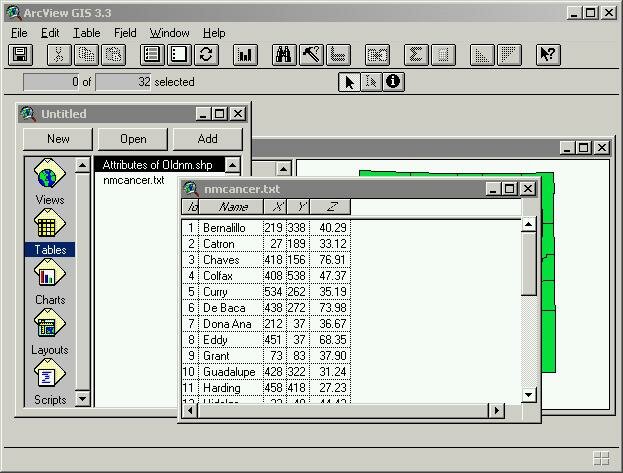The width and height of the screenshot is (623, 473).
Task: Click the Z column header
Action: [330, 207]
